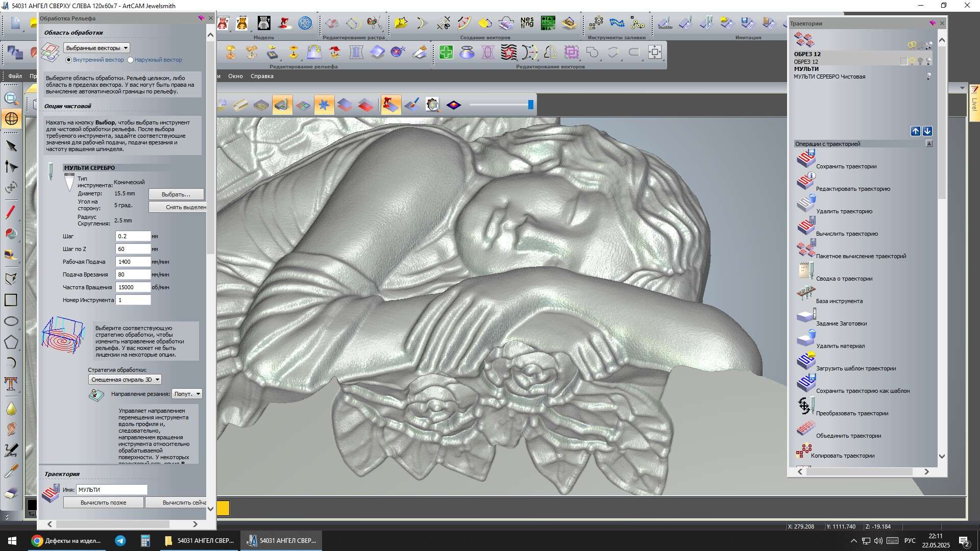Image resolution: width=980 pixels, height=551 pixels.
Task: Open Смещенная спираль 3D strategy dropdown
Action: point(125,380)
